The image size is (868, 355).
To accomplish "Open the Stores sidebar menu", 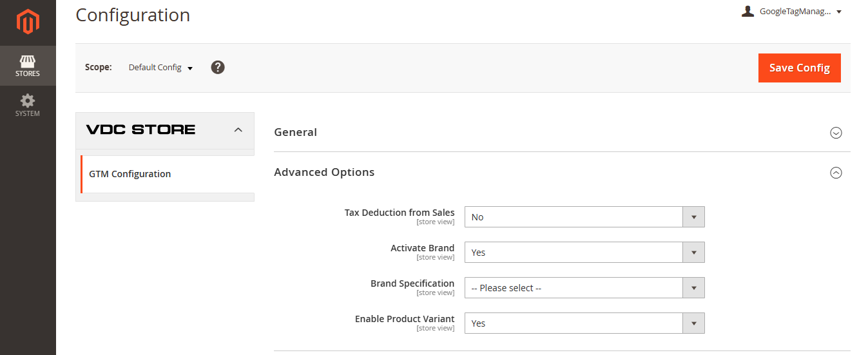I will (28, 66).
